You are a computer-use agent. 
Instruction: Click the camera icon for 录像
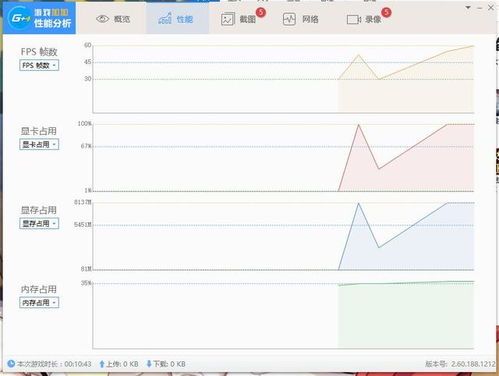click(353, 19)
